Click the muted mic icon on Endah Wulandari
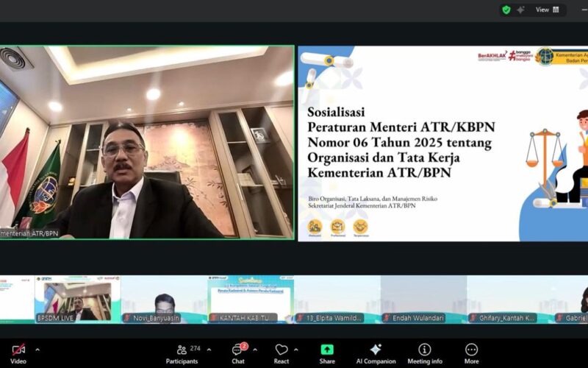This screenshot has width=588, height=368. (x=387, y=318)
